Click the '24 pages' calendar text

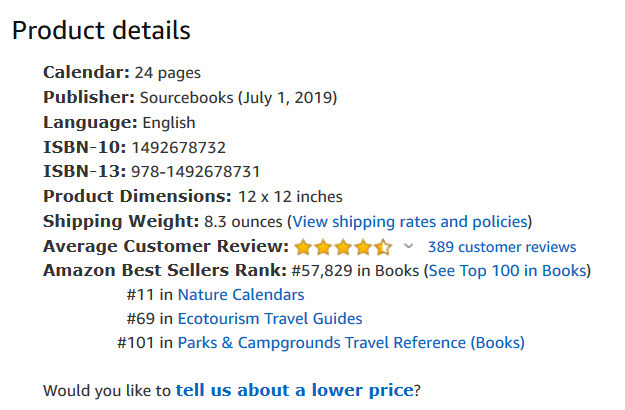click(x=168, y=73)
